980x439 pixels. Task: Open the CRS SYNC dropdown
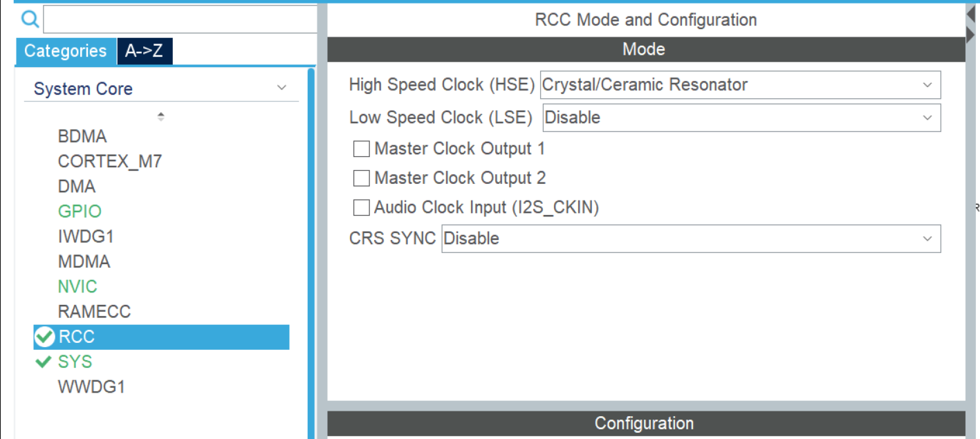click(x=690, y=239)
